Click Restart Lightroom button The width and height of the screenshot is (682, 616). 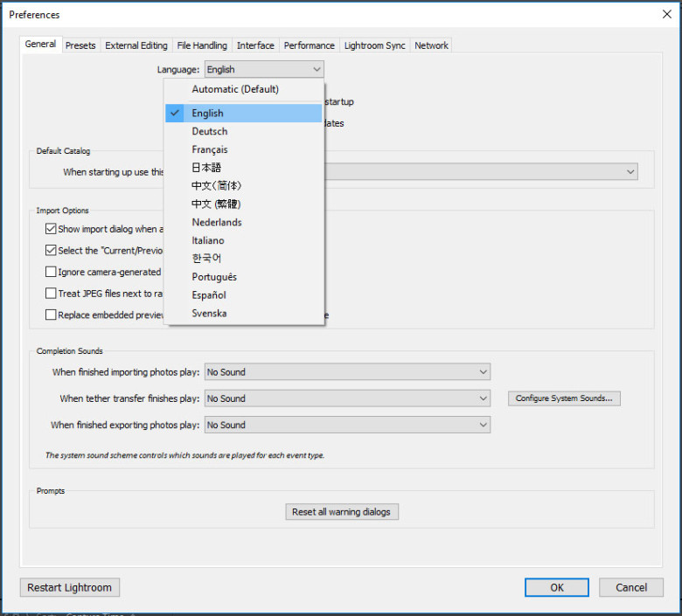point(70,588)
